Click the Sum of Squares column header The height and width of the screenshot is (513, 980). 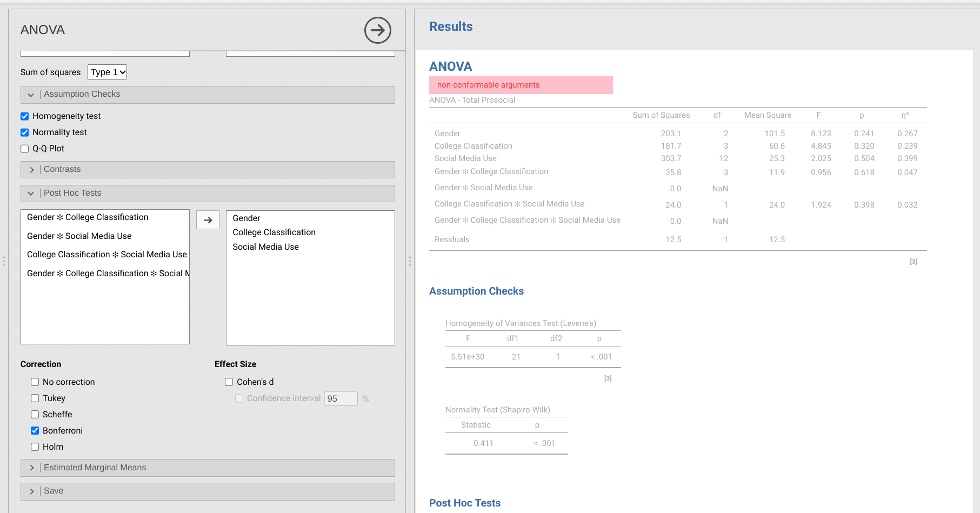661,115
